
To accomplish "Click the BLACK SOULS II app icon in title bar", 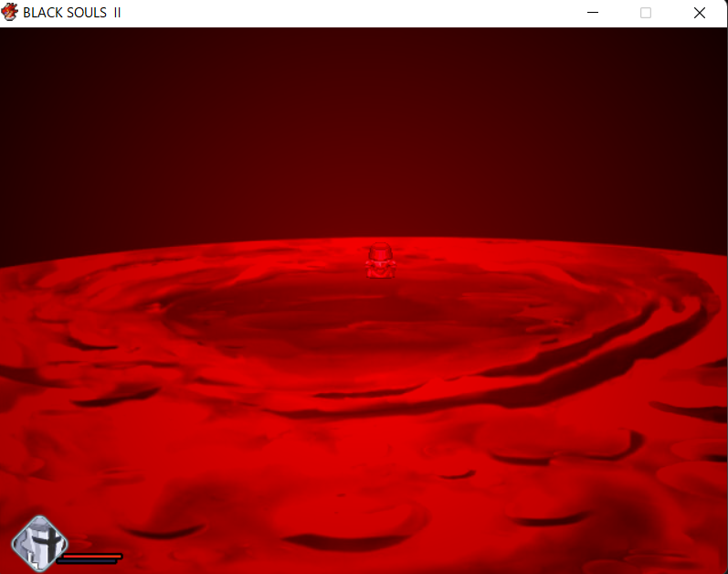I will 10,12.
